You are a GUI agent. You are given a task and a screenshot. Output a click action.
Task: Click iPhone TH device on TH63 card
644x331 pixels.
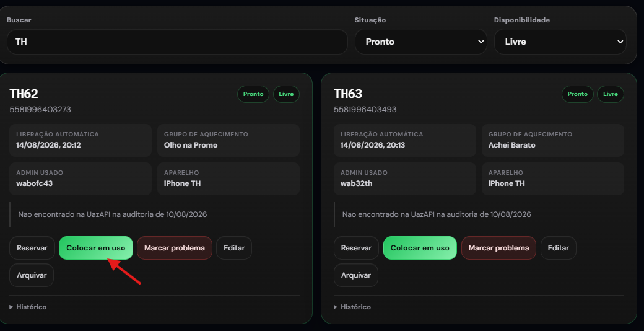point(507,183)
